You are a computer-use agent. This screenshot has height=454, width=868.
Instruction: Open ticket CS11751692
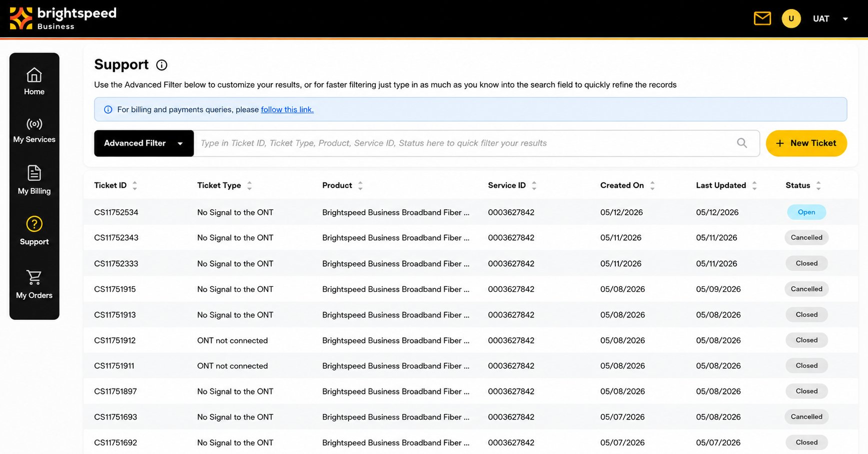[x=116, y=442]
